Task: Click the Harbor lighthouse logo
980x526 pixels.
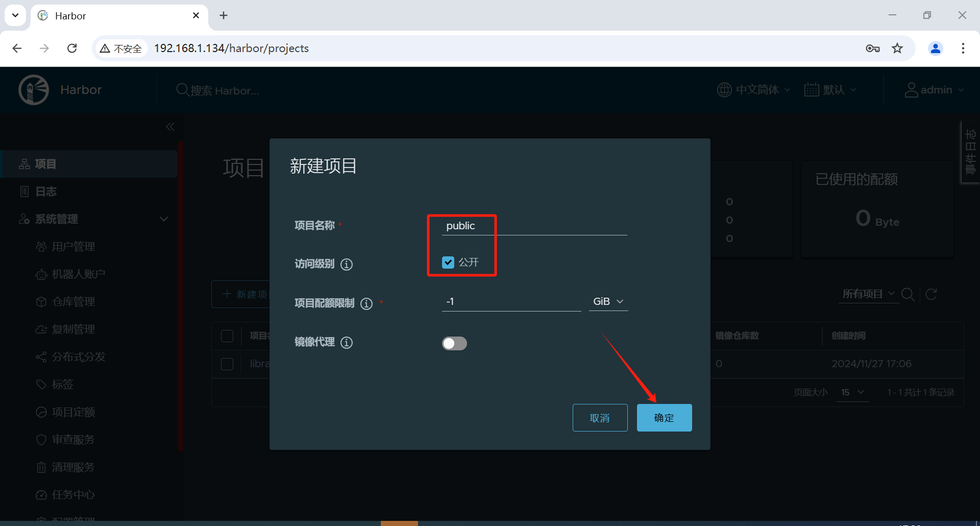Action: [34, 90]
